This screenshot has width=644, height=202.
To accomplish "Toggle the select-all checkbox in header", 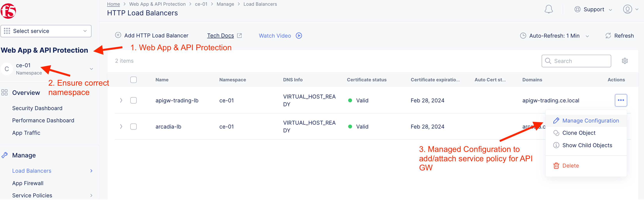I will click(134, 80).
